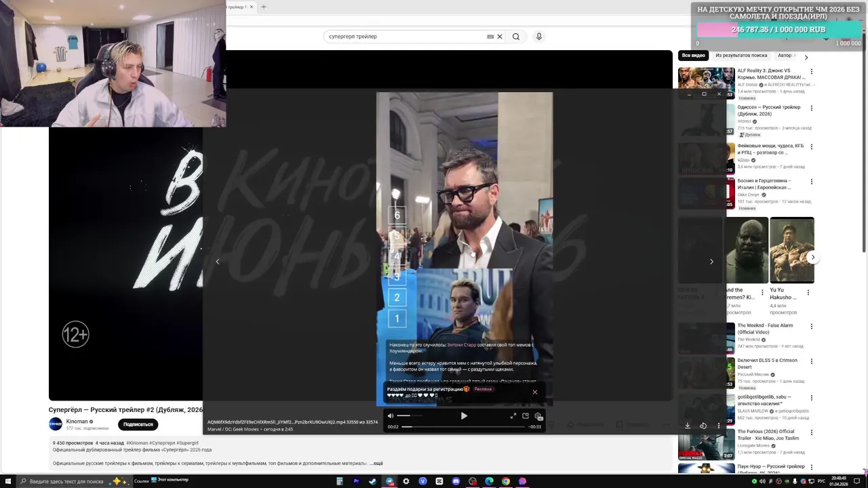Open Discord from the taskbar

[456, 481]
